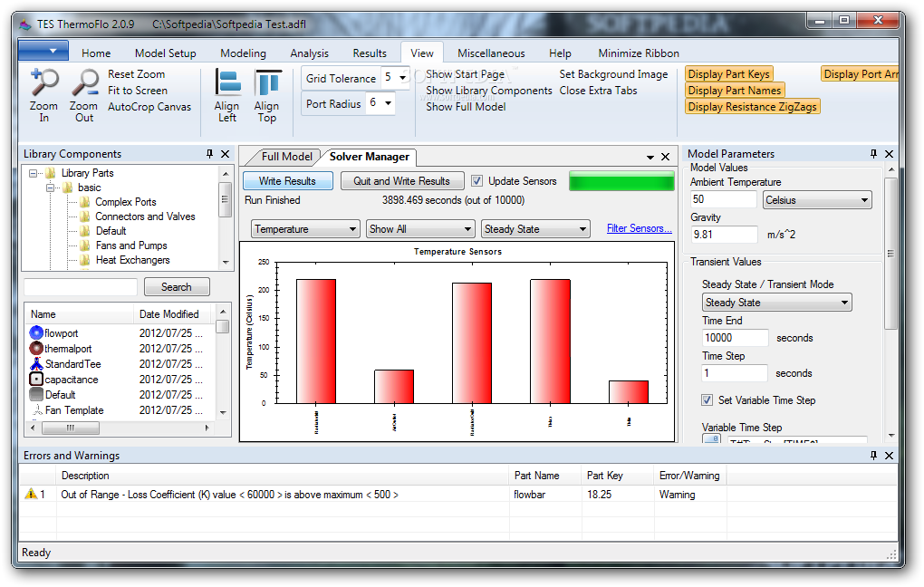Image resolution: width=924 pixels, height=587 pixels.
Task: Select the Default part icon in list
Action: point(36,394)
